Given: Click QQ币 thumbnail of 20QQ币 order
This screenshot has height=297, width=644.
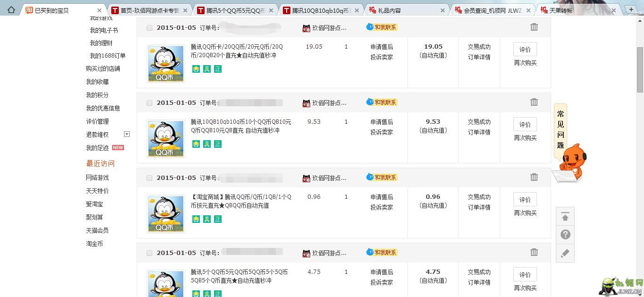Looking at the screenshot, I should tap(166, 64).
